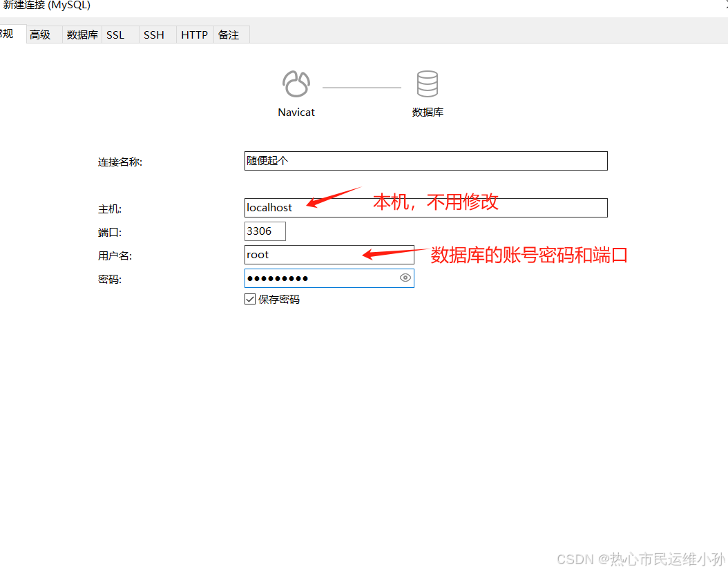Click the 保存密码 label text
The height and width of the screenshot is (571, 728).
pyautogui.click(x=279, y=300)
